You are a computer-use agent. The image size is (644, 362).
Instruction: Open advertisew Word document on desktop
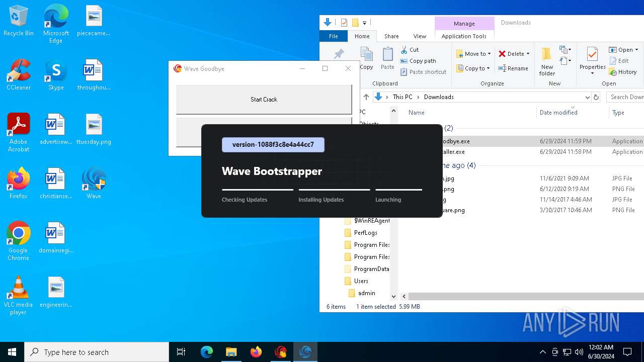pyautogui.click(x=56, y=130)
